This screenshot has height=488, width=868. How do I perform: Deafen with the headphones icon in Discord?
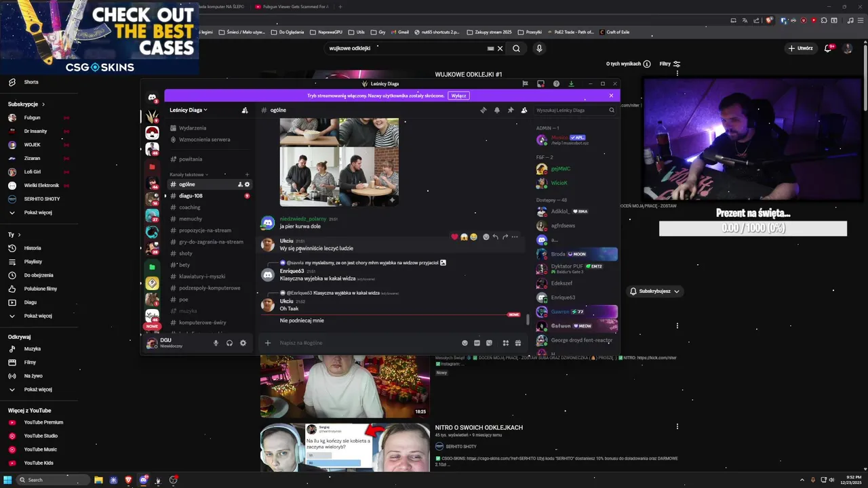(229, 343)
